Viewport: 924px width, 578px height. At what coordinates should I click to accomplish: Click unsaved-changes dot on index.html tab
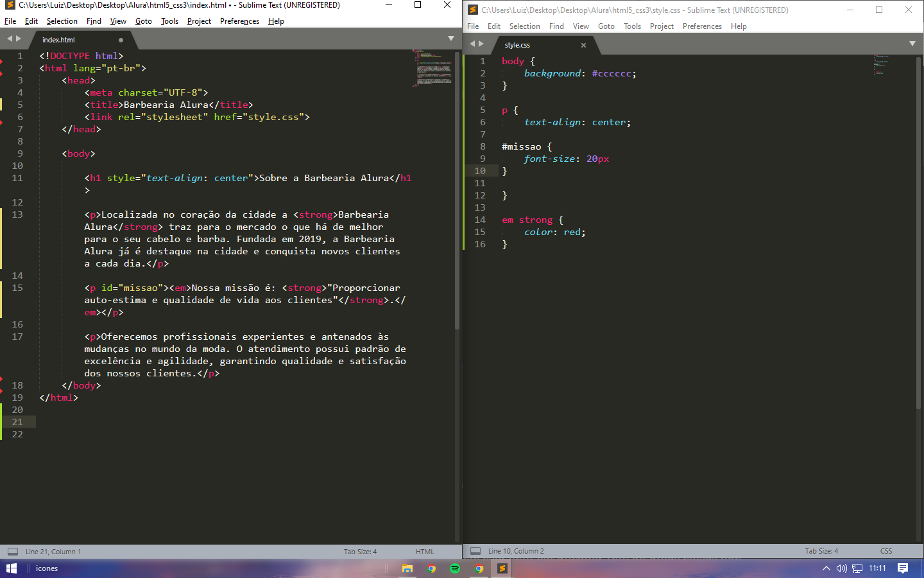click(x=121, y=40)
